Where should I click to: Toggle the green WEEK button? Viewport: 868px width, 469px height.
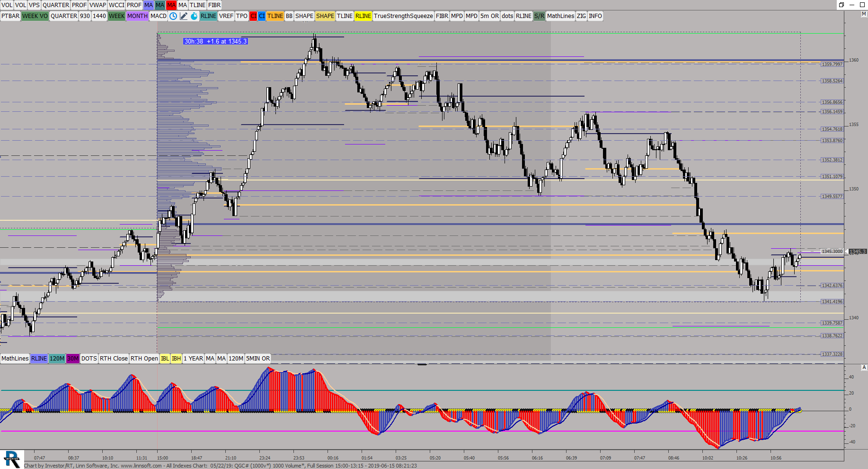coord(116,16)
